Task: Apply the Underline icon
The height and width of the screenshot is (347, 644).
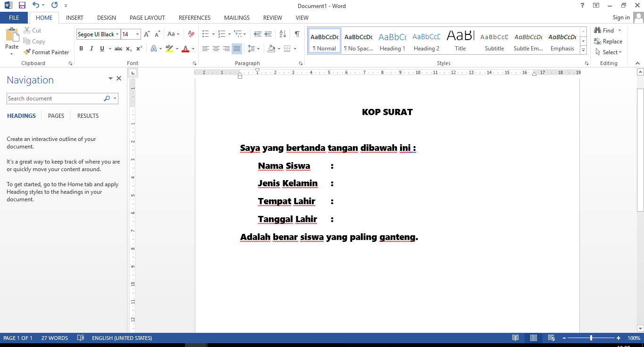Action: [101, 48]
